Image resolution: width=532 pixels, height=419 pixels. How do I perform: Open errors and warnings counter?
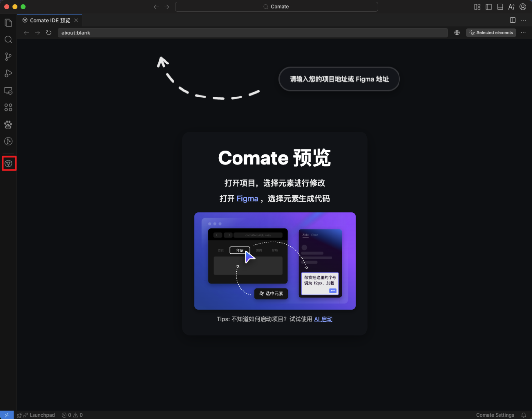[72, 415]
